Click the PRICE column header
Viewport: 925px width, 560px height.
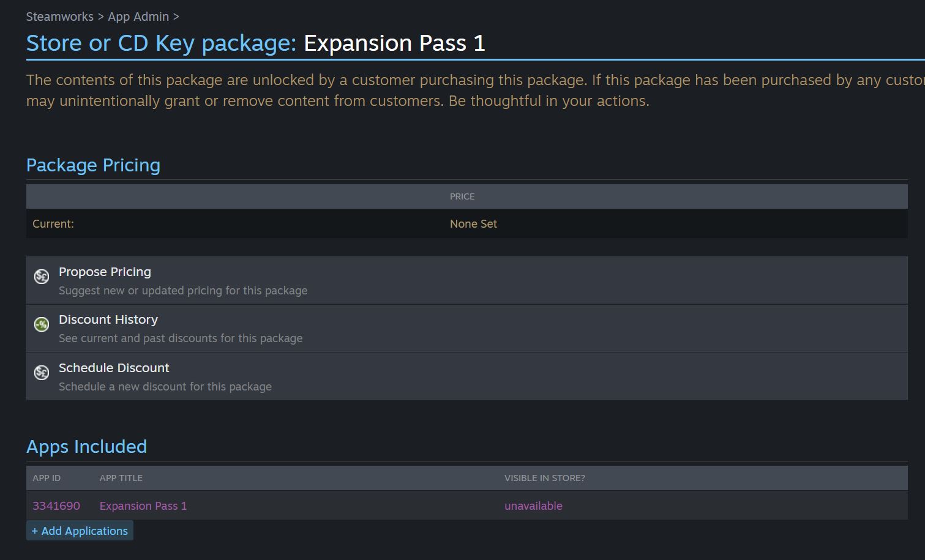(462, 196)
